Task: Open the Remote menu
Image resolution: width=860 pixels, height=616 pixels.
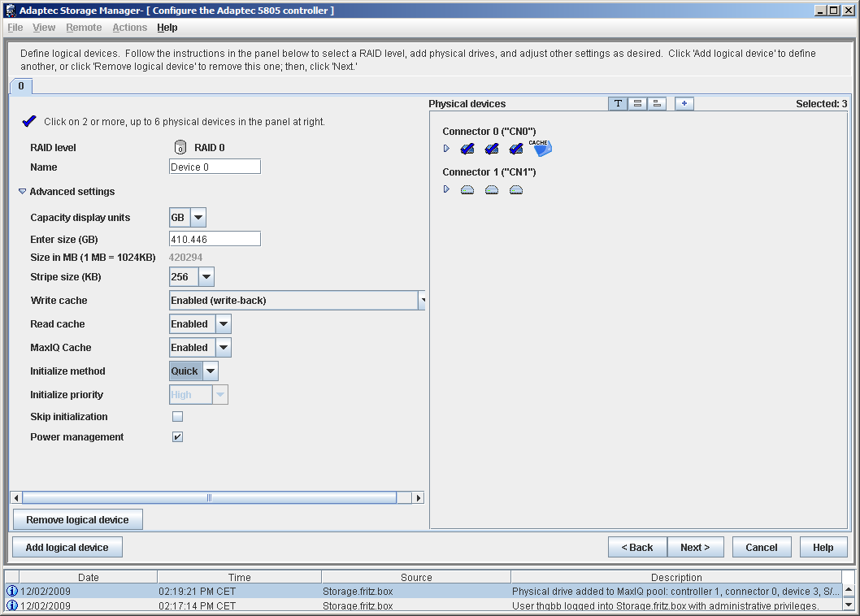Action: point(84,28)
